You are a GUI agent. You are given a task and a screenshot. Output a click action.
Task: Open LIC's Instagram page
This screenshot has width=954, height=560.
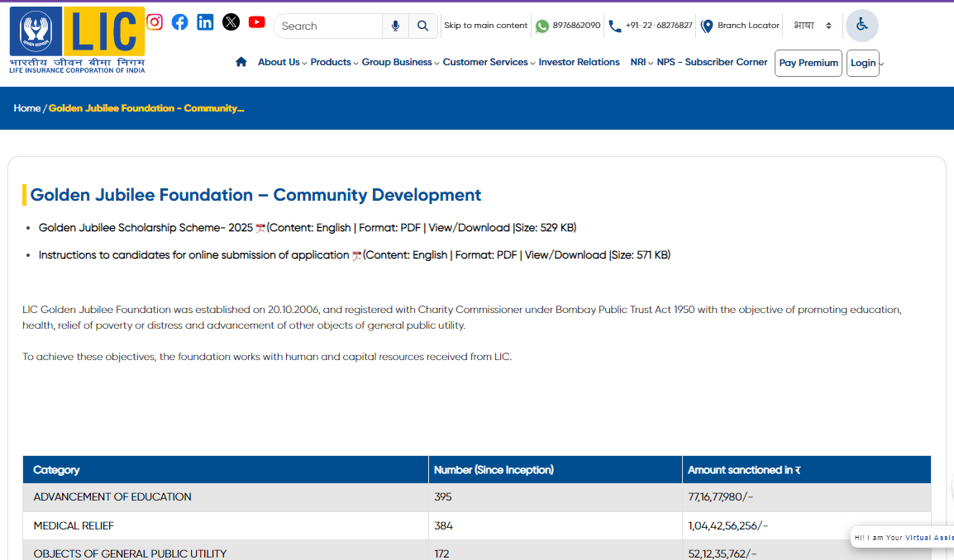(x=155, y=22)
